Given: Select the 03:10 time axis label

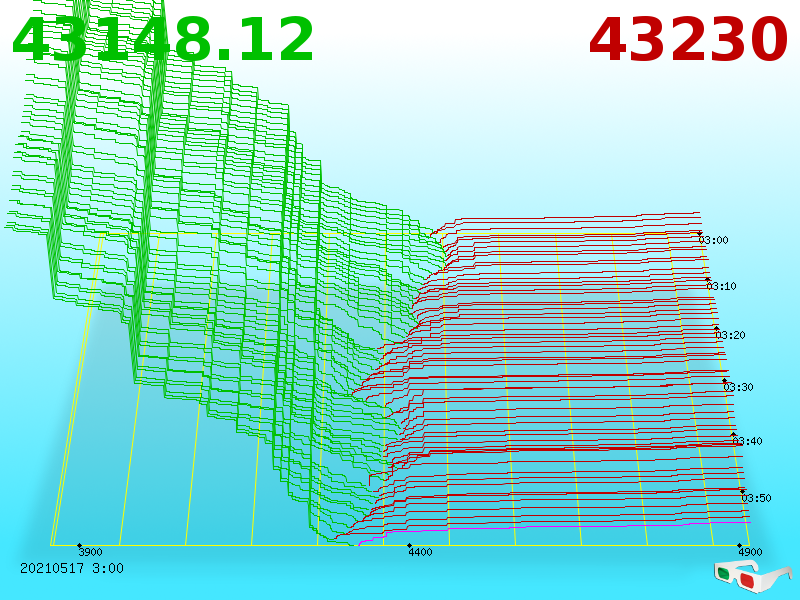Looking at the screenshot, I should tap(721, 286).
